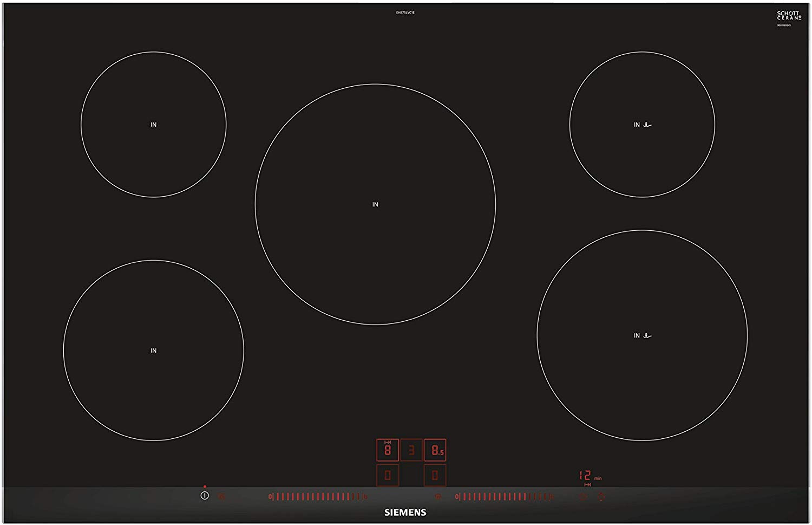812x525 pixels.
Task: Tap boost 'b' end of right slider
Action: coord(552,496)
